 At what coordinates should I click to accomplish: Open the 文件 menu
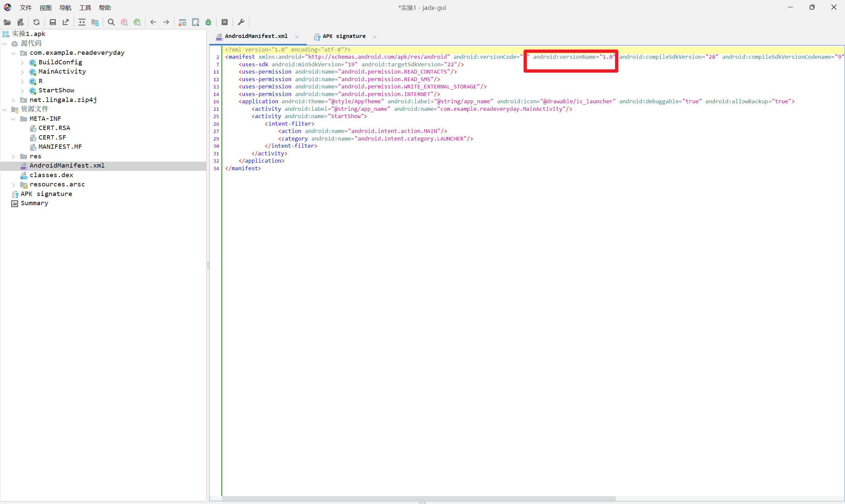[x=25, y=8]
